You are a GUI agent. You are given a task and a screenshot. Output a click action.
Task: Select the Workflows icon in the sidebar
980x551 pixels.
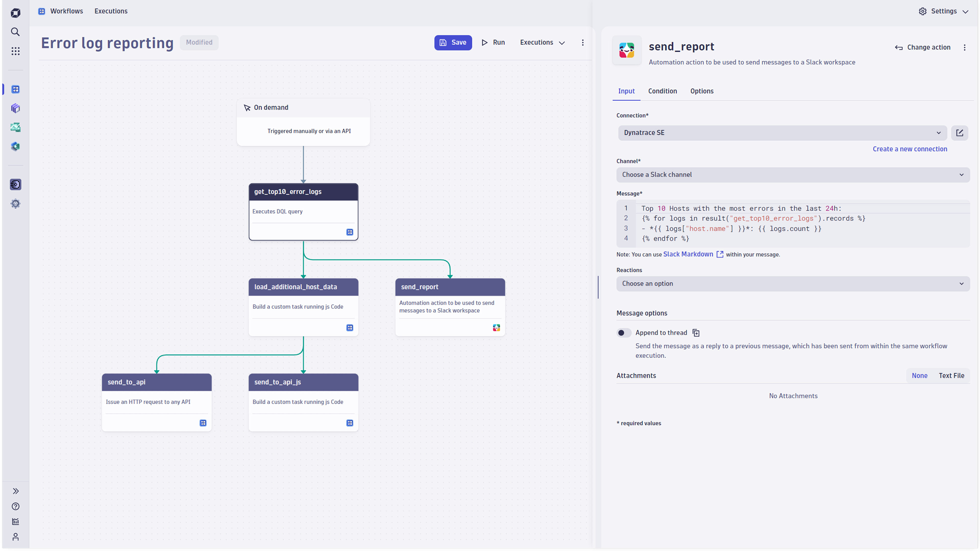coord(15,89)
